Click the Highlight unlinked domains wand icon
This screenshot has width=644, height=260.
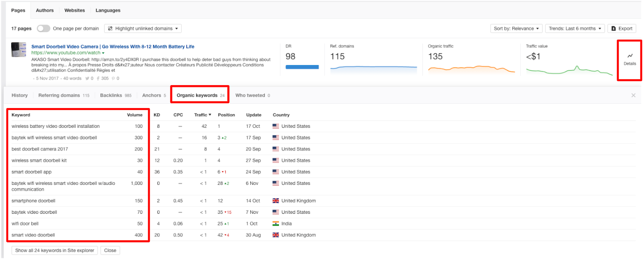[110, 29]
